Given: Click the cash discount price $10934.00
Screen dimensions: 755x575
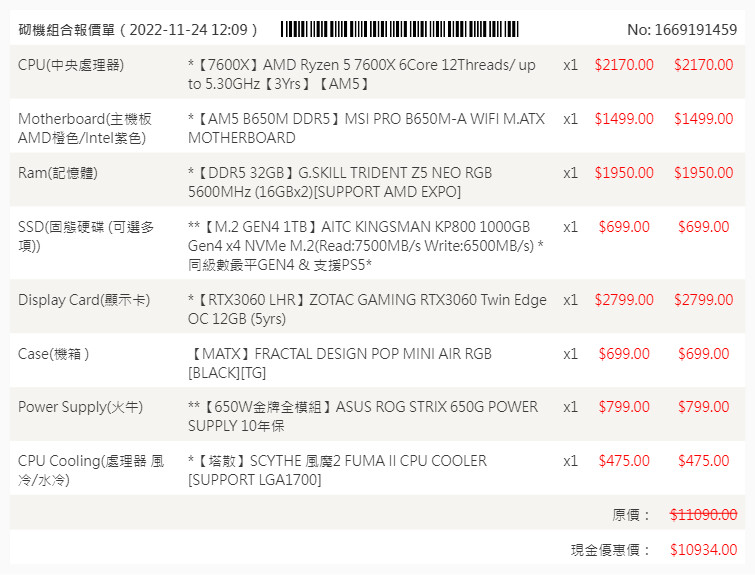Looking at the screenshot, I should (x=703, y=550).
